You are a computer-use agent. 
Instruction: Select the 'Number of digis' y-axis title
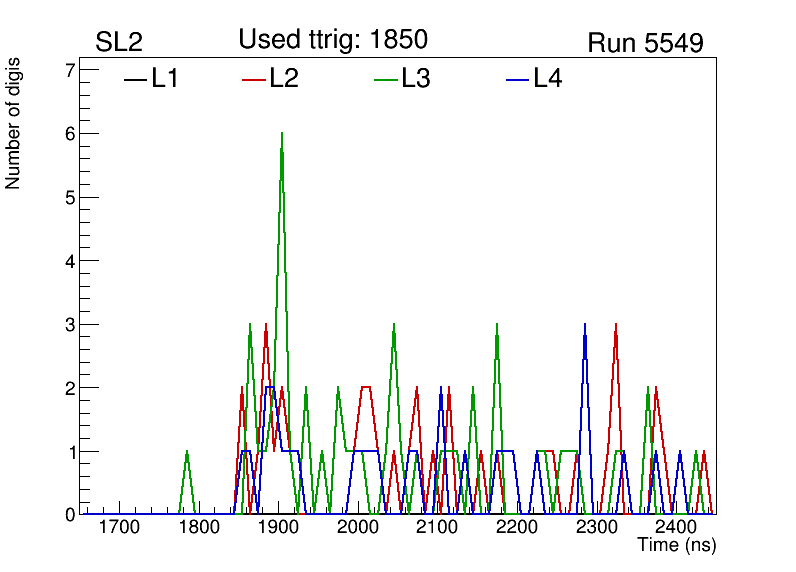pyautogui.click(x=14, y=123)
